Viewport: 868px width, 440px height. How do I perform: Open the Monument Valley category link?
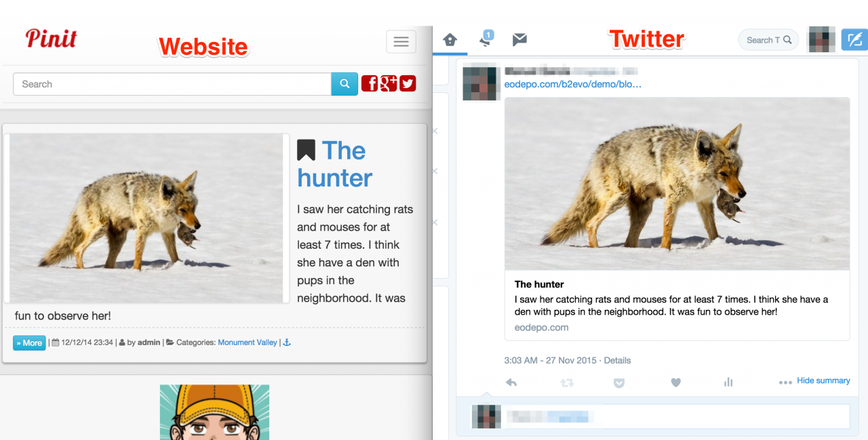(248, 342)
